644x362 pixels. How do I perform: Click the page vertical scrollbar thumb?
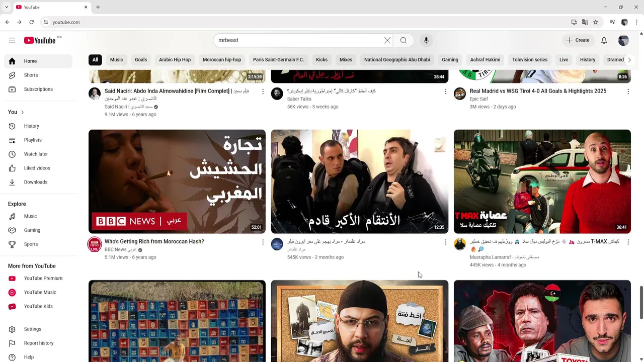641,302
